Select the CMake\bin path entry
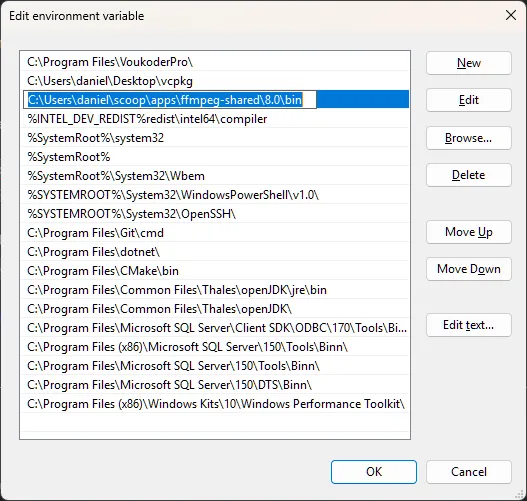 click(215, 271)
